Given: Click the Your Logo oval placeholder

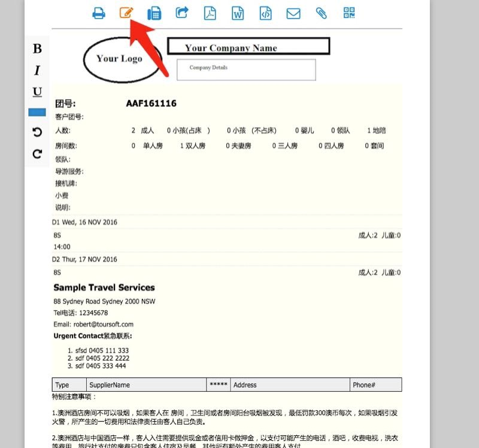Looking at the screenshot, I should (x=119, y=59).
